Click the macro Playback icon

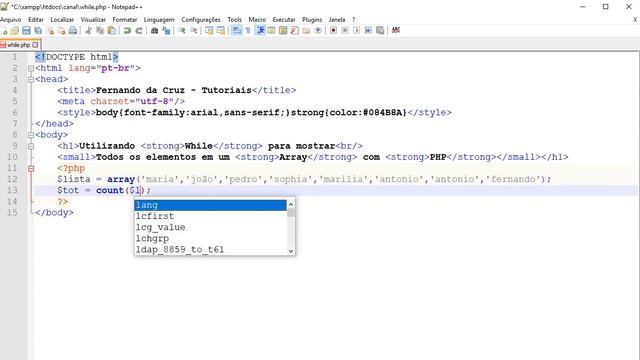click(x=356, y=31)
